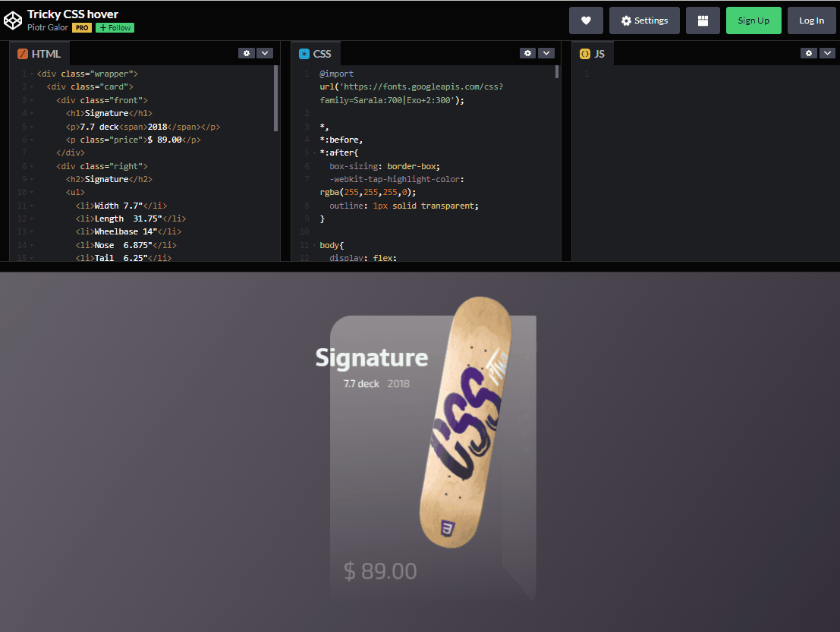Image resolution: width=840 pixels, height=632 pixels.
Task: Click the HTML editor vertical scrollbar
Action: point(276,99)
